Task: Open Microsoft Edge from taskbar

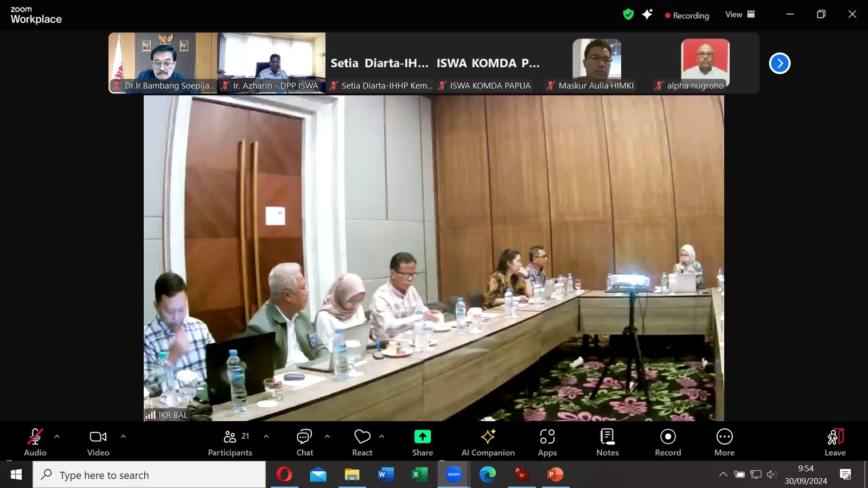Action: [x=488, y=475]
